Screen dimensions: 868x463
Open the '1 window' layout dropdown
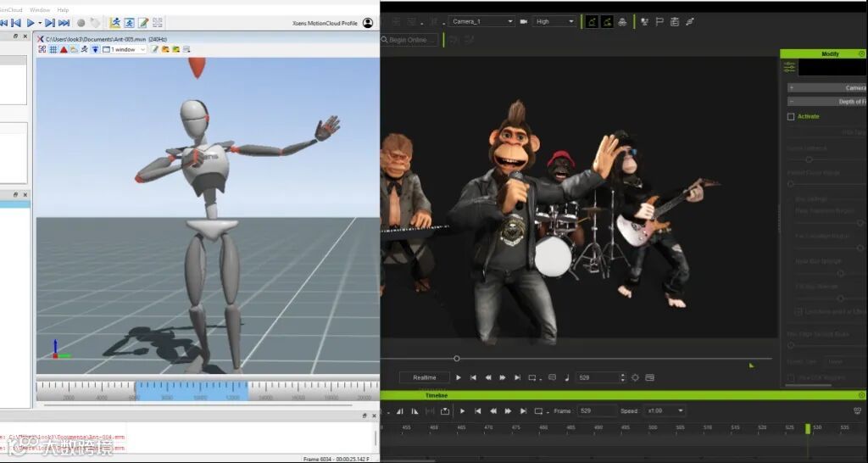point(125,50)
